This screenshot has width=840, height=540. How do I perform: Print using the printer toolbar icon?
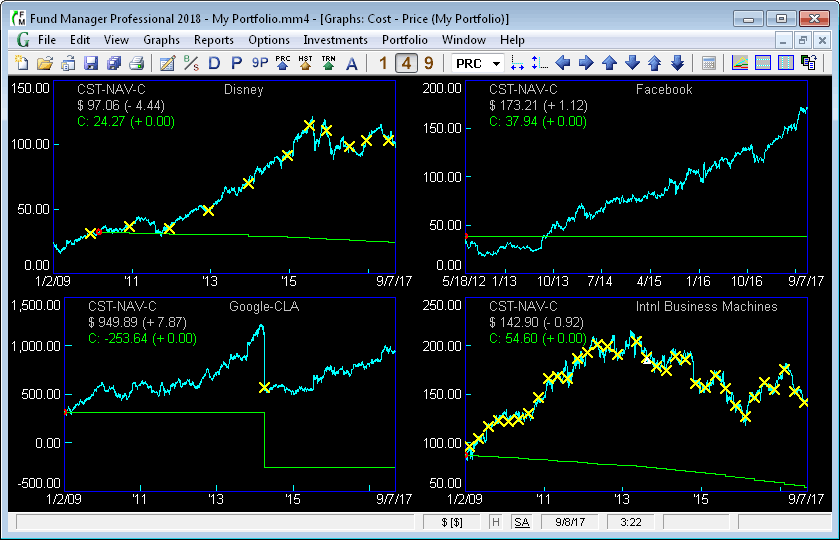point(137,63)
